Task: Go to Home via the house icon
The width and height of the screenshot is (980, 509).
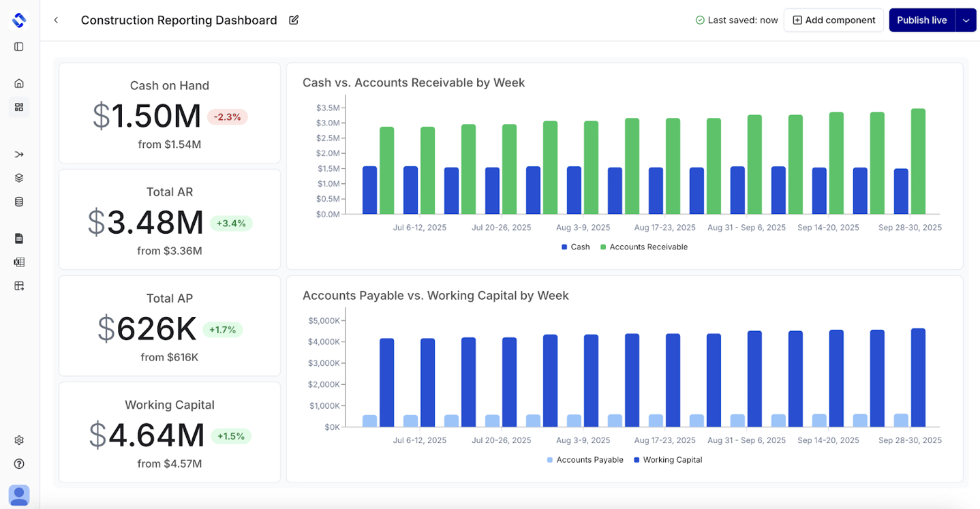Action: tap(19, 84)
